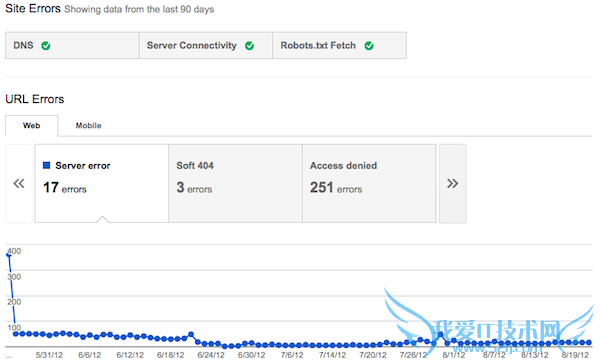Open the DNS status box
Screen dimensions: 600x363
coord(72,46)
